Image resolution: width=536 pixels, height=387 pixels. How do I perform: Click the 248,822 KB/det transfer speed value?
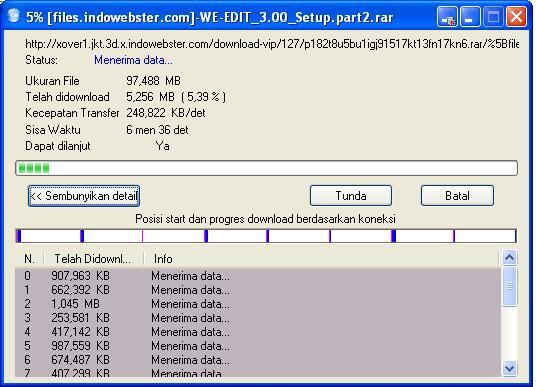pos(166,113)
